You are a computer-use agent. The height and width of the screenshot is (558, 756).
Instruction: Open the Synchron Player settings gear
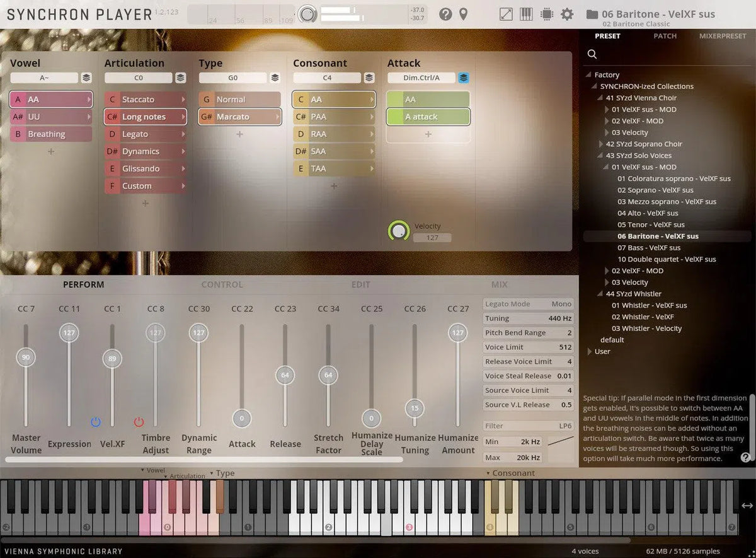[566, 13]
